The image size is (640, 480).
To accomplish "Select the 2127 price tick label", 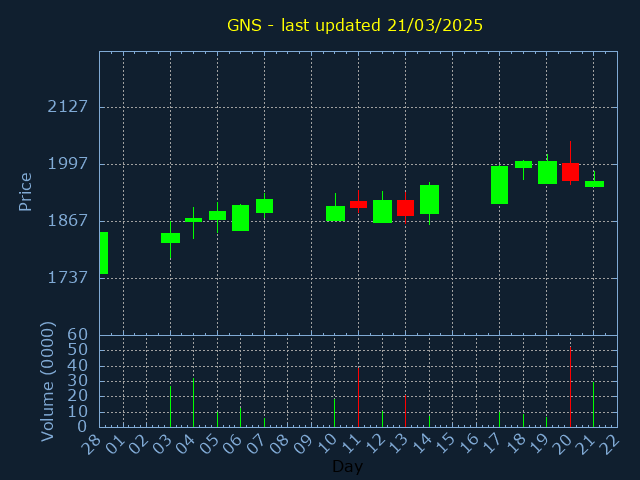I will [68, 107].
